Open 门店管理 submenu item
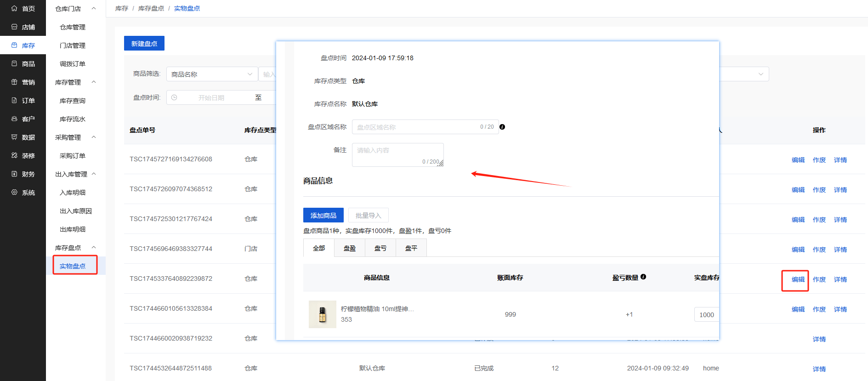868x381 pixels. click(73, 45)
